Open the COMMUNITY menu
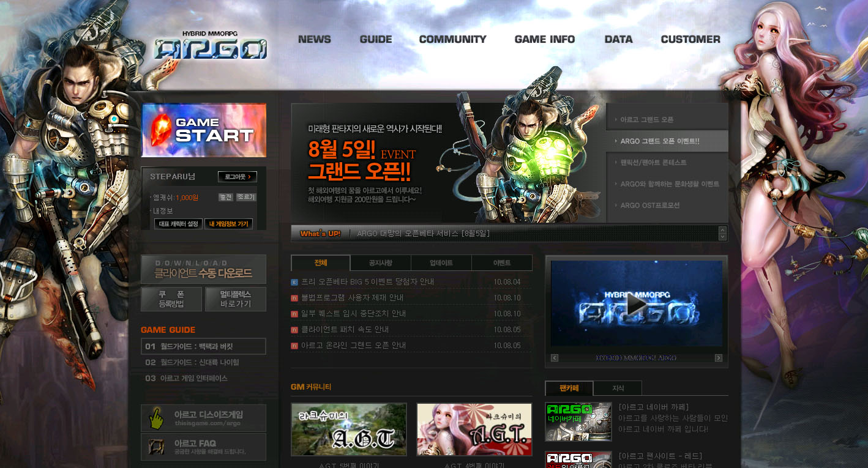Viewport: 868px width, 468px height. 453,39
